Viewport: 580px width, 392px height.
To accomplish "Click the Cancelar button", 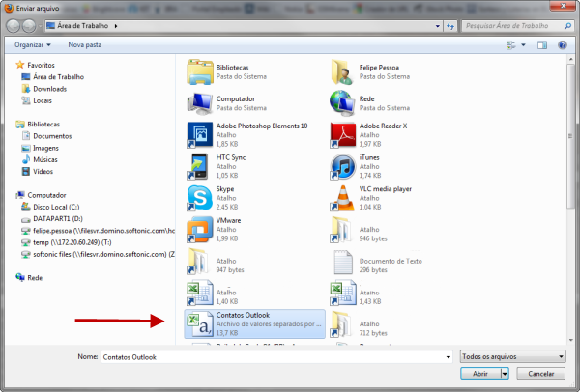I will (x=540, y=374).
